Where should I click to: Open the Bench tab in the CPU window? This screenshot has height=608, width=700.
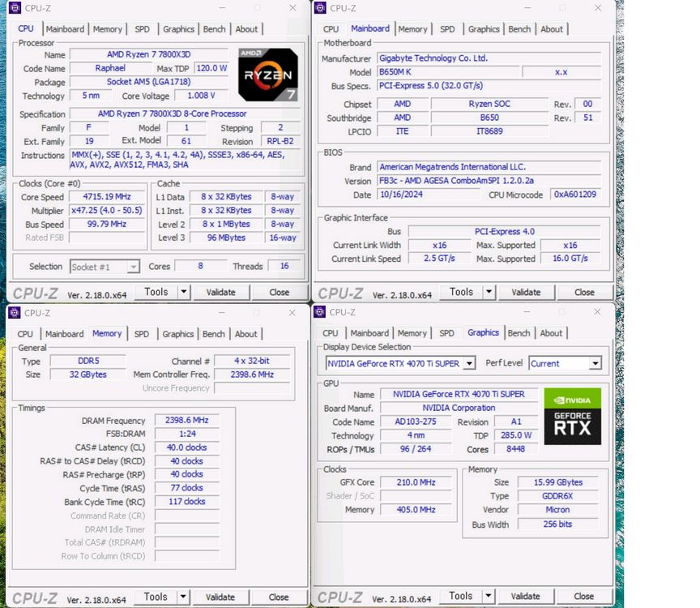[214, 28]
